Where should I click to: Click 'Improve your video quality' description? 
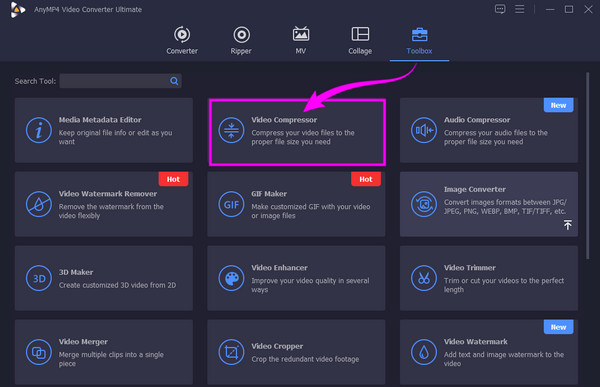click(310, 285)
